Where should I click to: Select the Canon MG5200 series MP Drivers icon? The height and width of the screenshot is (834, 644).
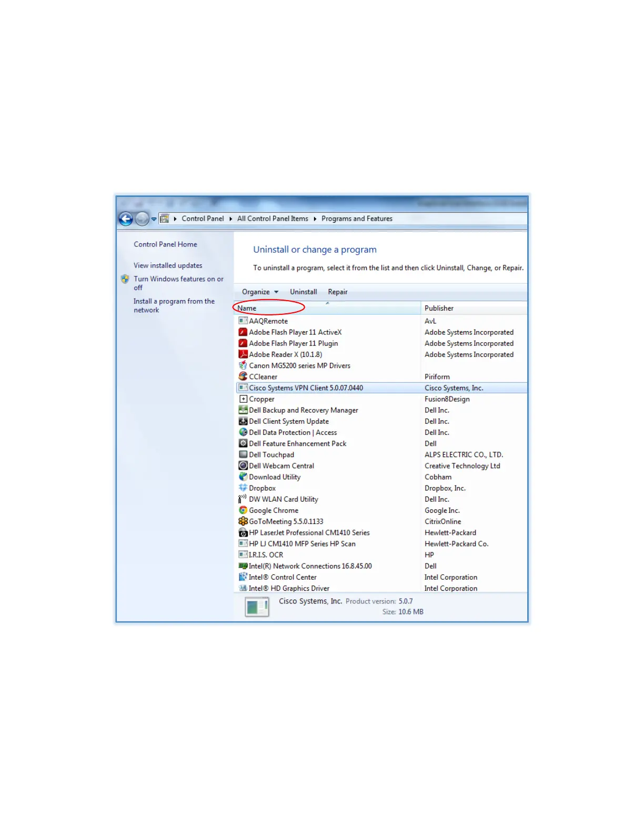point(243,365)
